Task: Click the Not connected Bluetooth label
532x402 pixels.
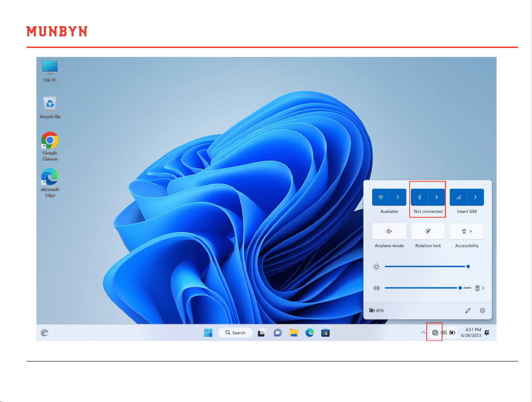Action: click(428, 211)
